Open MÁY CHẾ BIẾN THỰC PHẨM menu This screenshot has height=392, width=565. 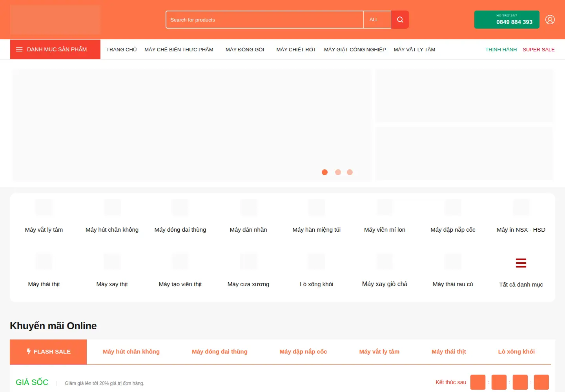pyautogui.click(x=179, y=49)
